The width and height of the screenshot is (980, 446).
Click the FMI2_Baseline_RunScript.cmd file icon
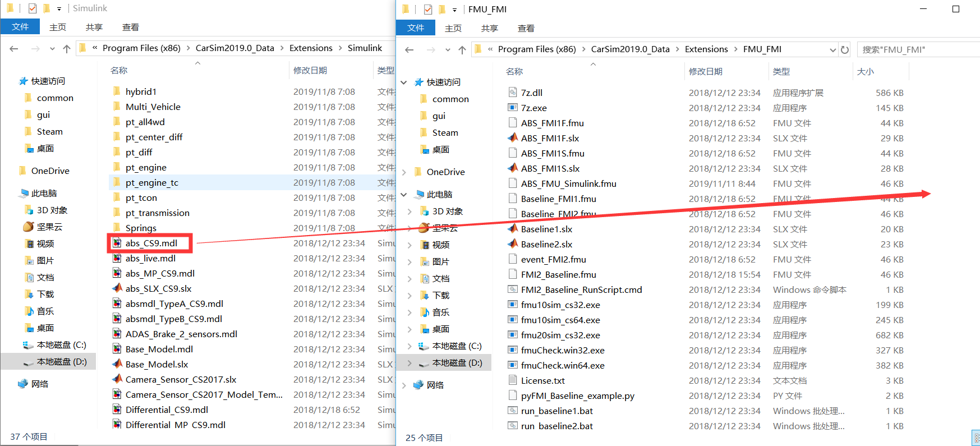point(513,289)
